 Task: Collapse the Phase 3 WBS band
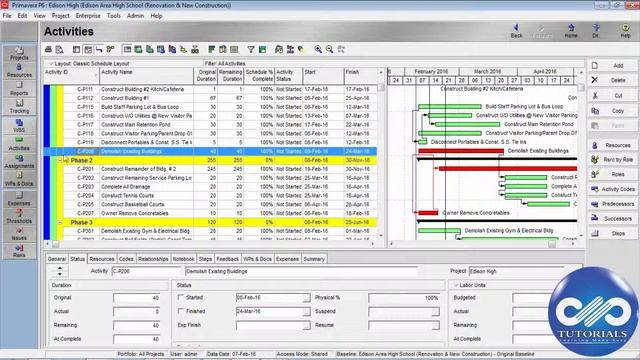pos(60,222)
